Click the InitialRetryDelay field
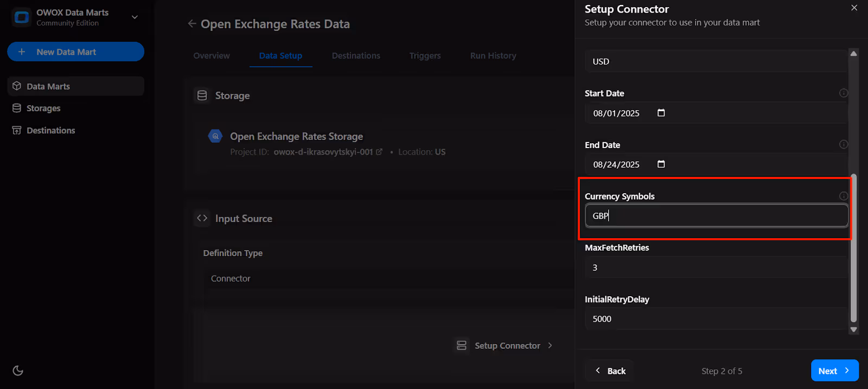 click(x=716, y=318)
